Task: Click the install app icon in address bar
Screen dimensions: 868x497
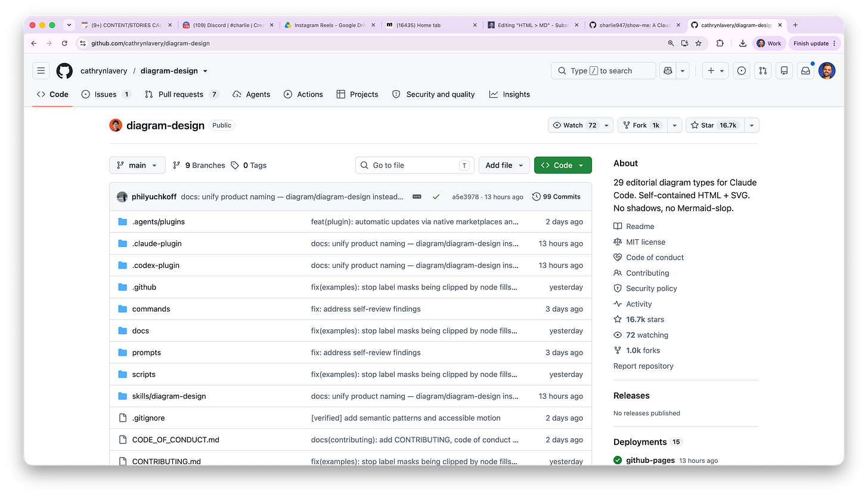Action: tap(685, 43)
